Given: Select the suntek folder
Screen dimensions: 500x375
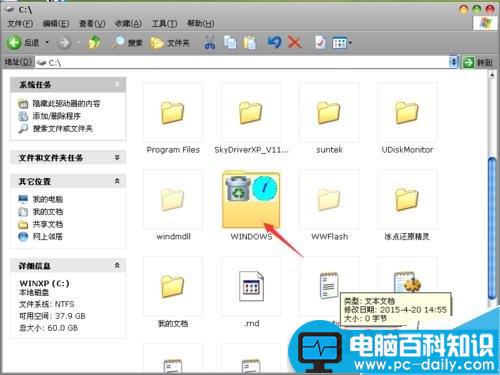Looking at the screenshot, I should pyautogui.click(x=329, y=113).
